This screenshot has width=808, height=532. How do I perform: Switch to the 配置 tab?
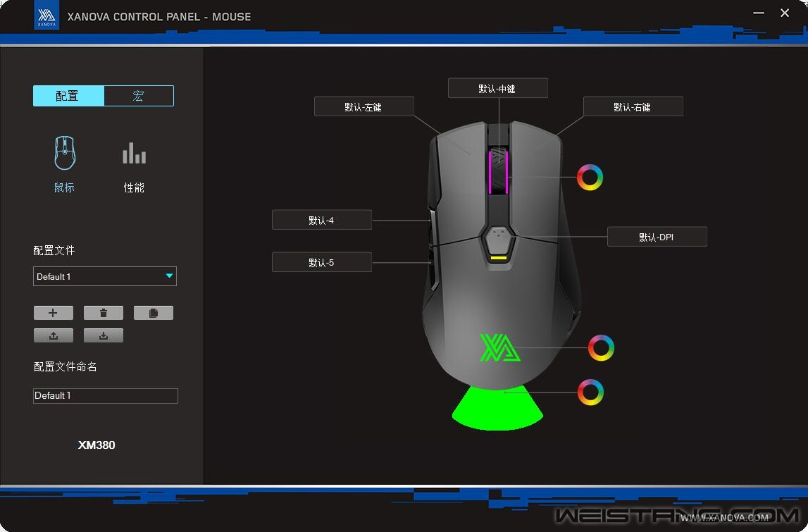coord(68,96)
